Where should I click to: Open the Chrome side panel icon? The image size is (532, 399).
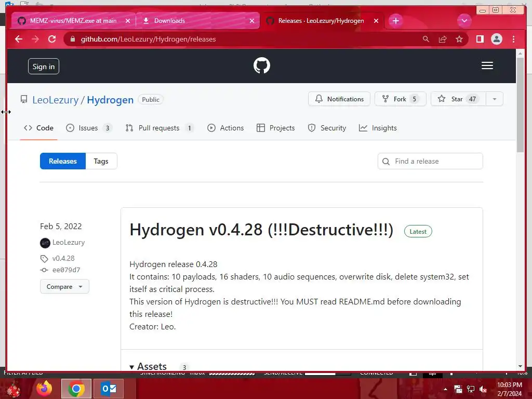(x=480, y=39)
